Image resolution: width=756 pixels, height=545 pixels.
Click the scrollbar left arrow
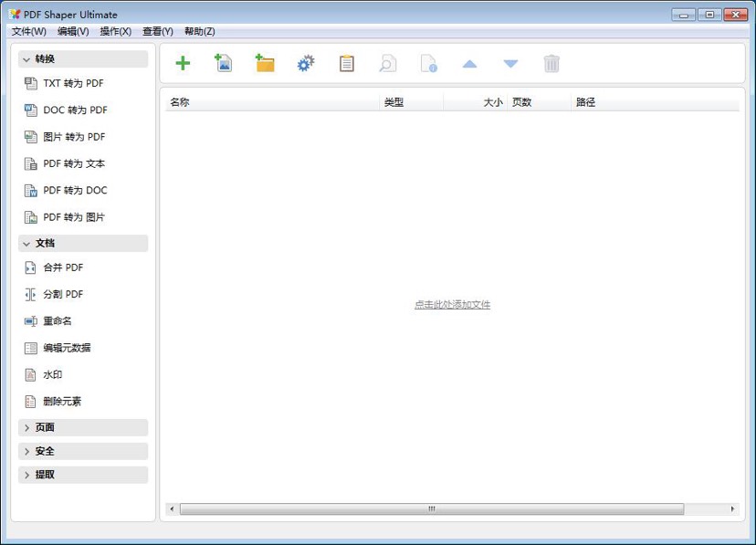click(x=173, y=508)
